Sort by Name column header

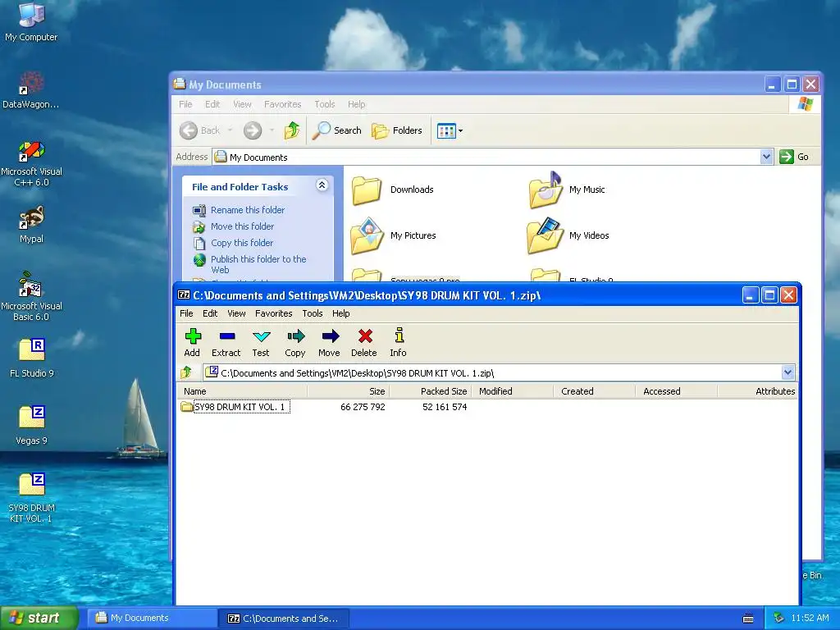(242, 391)
